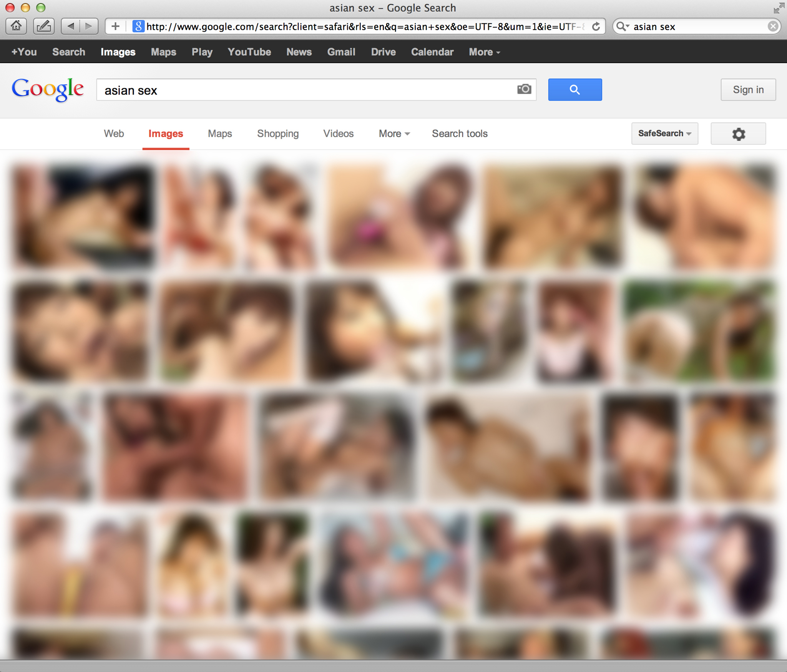Click the camera search-by-image icon
This screenshot has height=672, width=787.
click(524, 89)
